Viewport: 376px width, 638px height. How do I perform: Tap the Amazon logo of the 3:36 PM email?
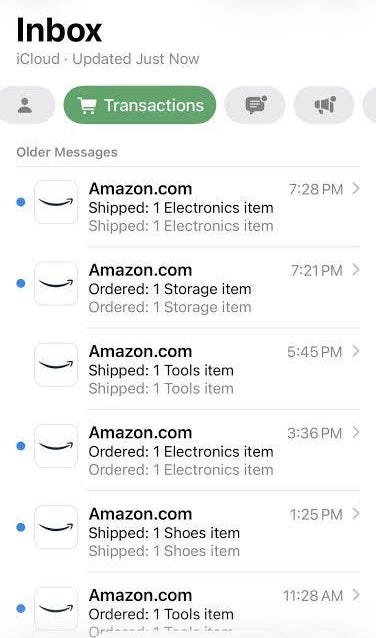(x=56, y=446)
